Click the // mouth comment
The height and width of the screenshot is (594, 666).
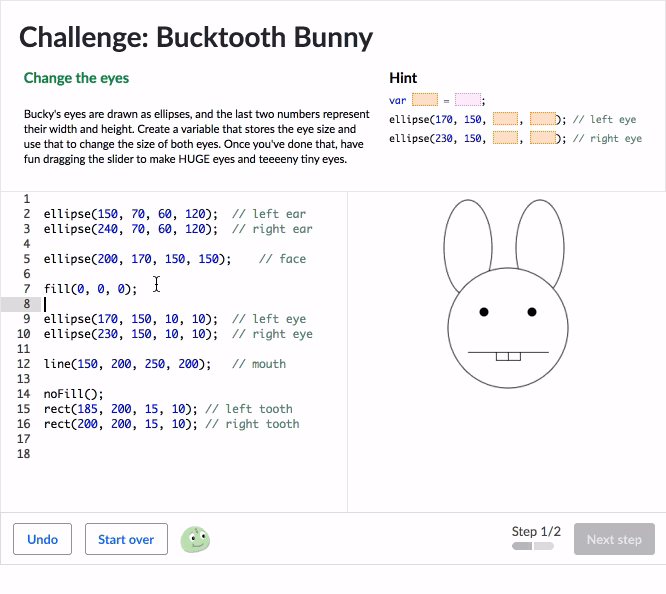click(259, 364)
